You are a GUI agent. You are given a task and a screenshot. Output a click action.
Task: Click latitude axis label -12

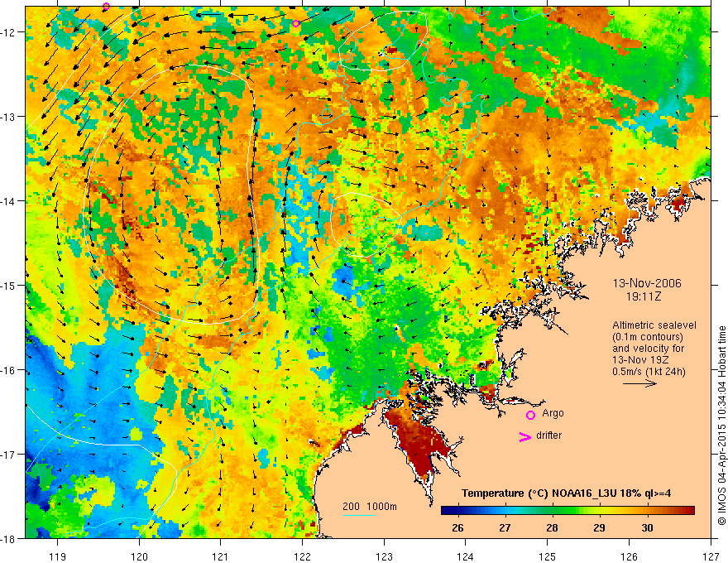click(x=8, y=32)
